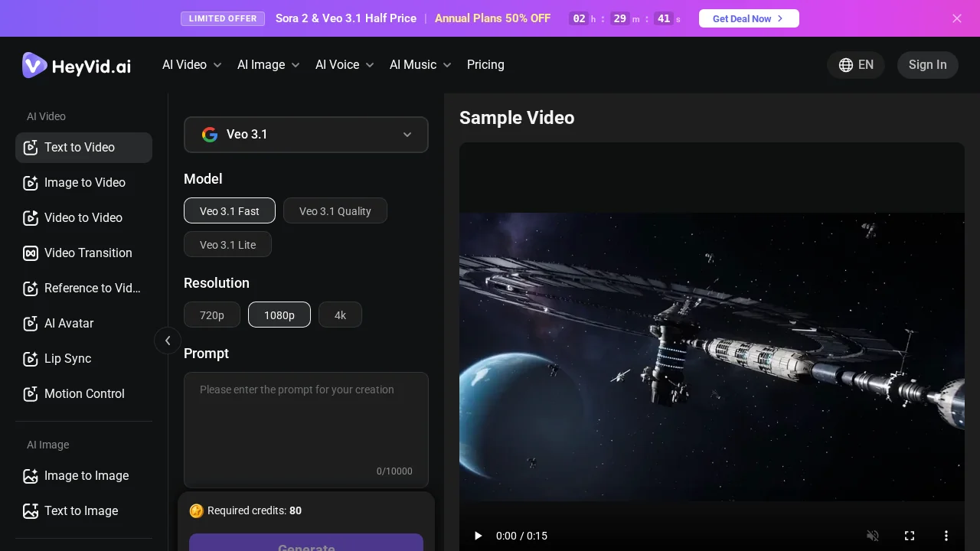Open the Video Transition tool
The image size is (980, 551).
87,253
